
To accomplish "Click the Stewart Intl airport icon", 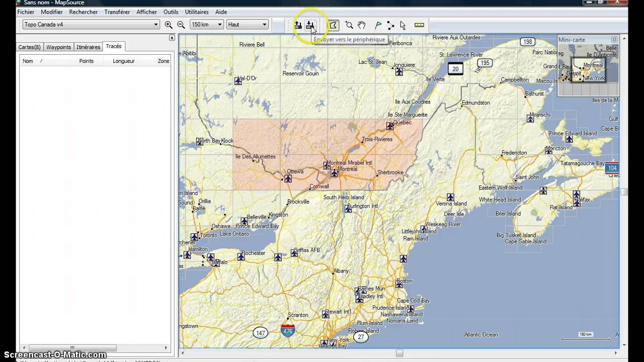I will coord(326,315).
